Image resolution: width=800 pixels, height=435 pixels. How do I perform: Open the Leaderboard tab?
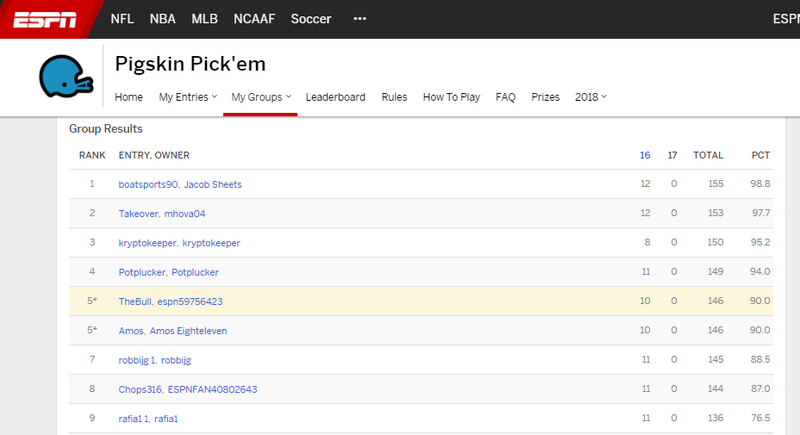click(335, 97)
